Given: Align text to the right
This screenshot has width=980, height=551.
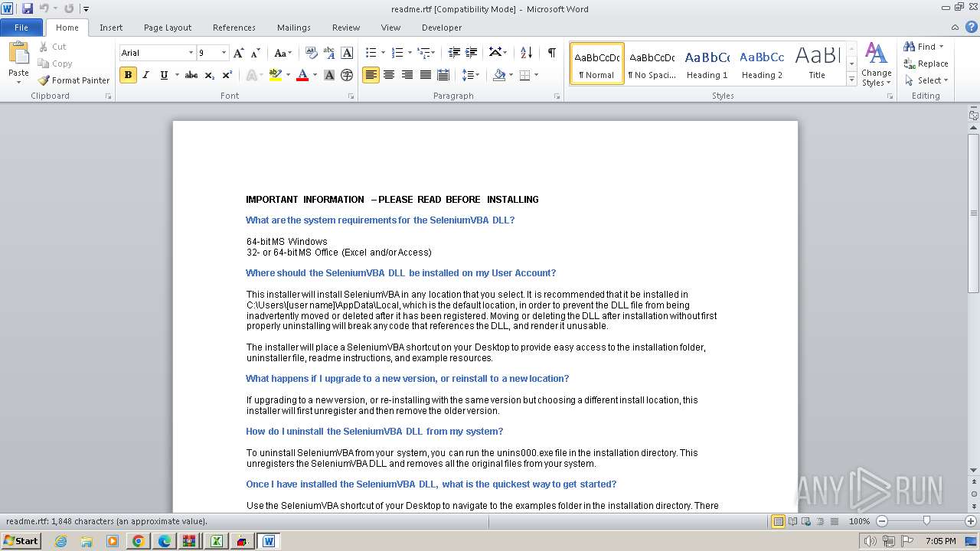Looking at the screenshot, I should pyautogui.click(x=407, y=75).
